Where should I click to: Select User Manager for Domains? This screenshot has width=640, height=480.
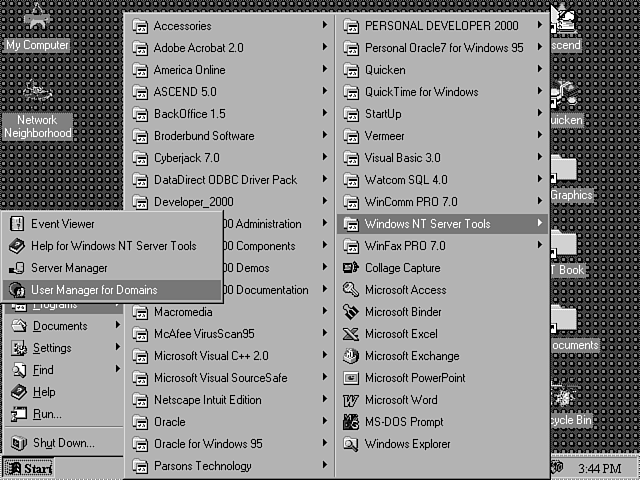point(94,290)
